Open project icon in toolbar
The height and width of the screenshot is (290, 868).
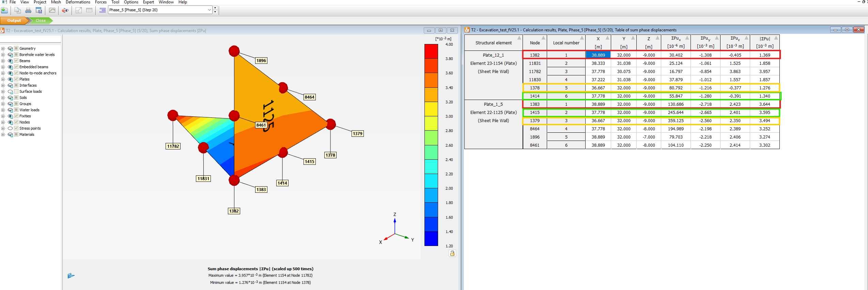coord(4,10)
